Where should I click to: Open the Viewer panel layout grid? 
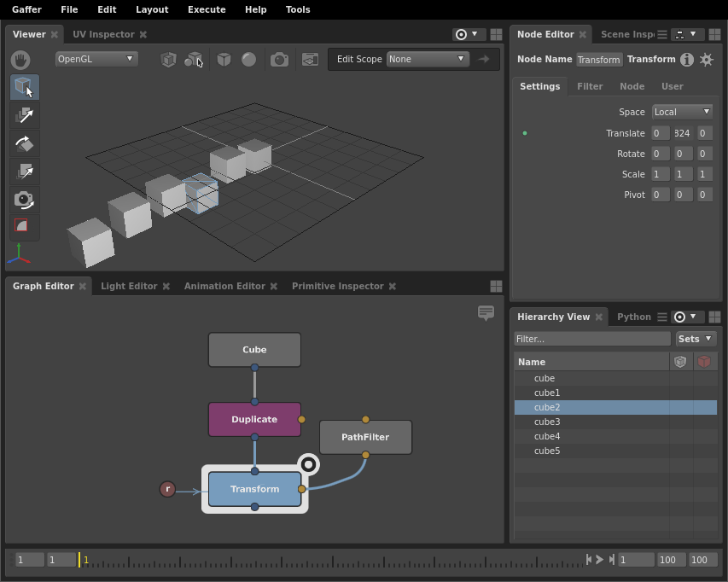click(x=496, y=34)
